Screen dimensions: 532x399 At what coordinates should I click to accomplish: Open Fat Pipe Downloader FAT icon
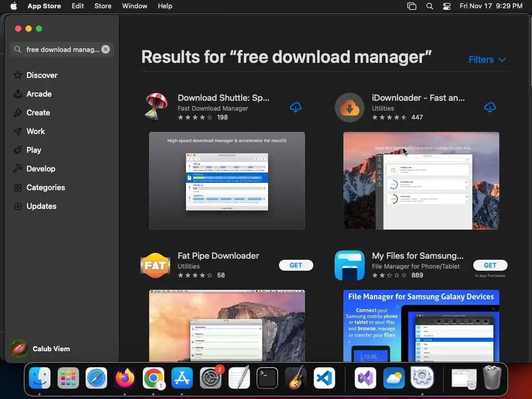click(155, 265)
